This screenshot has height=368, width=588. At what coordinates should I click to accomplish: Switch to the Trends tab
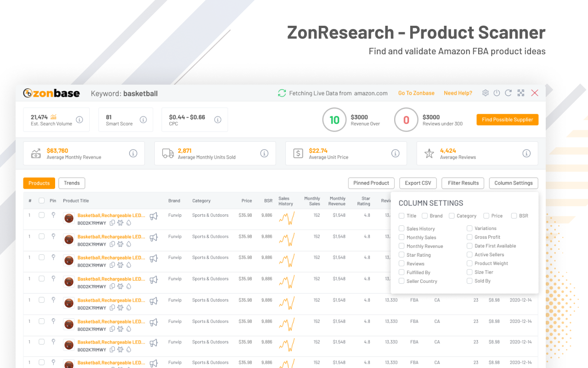(x=72, y=183)
